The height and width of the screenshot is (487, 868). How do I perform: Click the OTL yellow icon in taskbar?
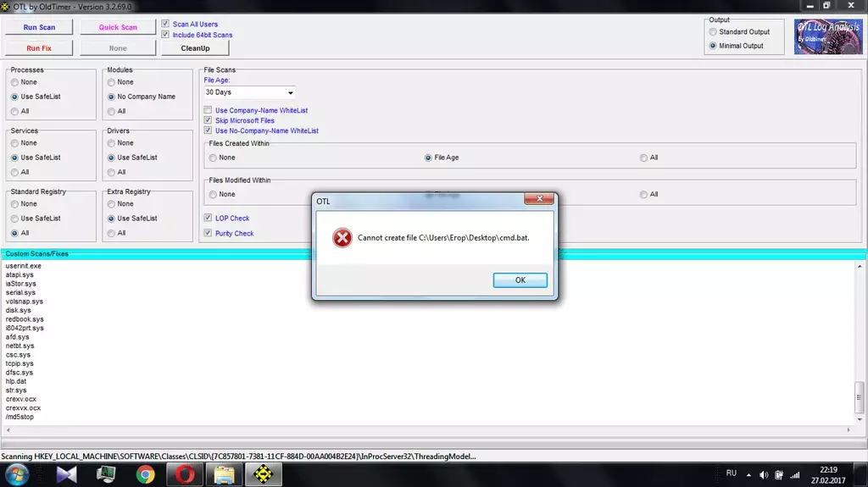tap(264, 475)
